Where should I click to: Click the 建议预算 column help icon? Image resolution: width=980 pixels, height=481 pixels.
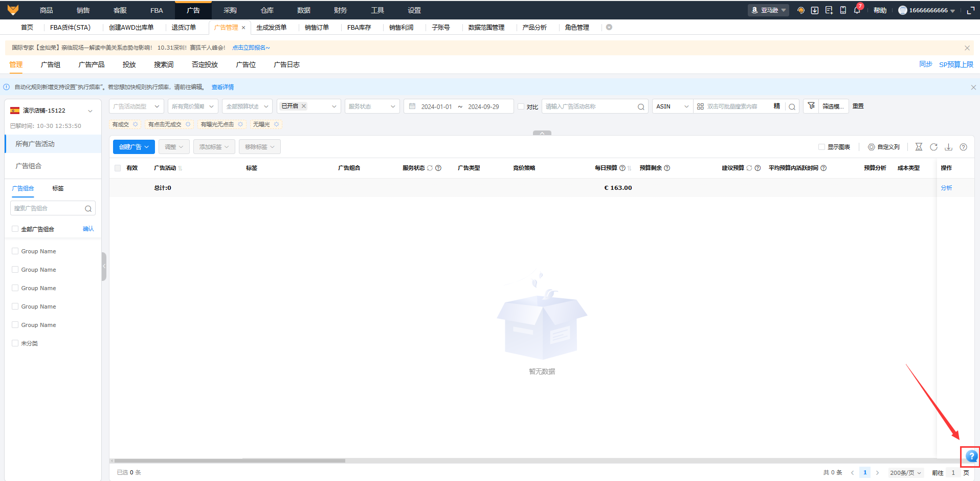coord(758,168)
